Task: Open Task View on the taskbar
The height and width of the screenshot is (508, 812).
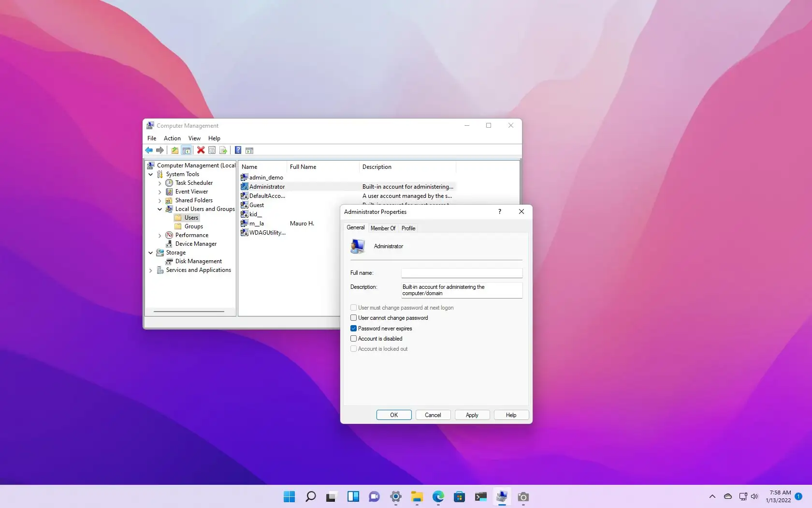Action: (x=332, y=497)
